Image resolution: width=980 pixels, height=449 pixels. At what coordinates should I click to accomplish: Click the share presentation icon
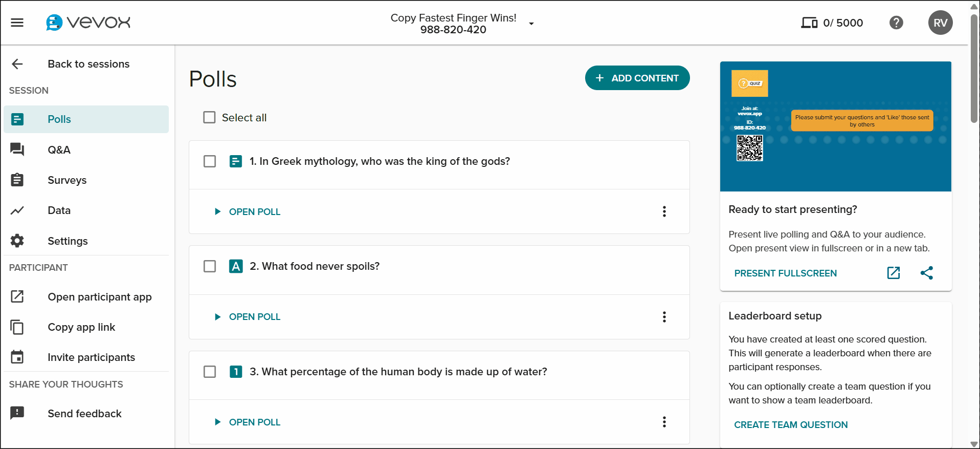tap(927, 273)
